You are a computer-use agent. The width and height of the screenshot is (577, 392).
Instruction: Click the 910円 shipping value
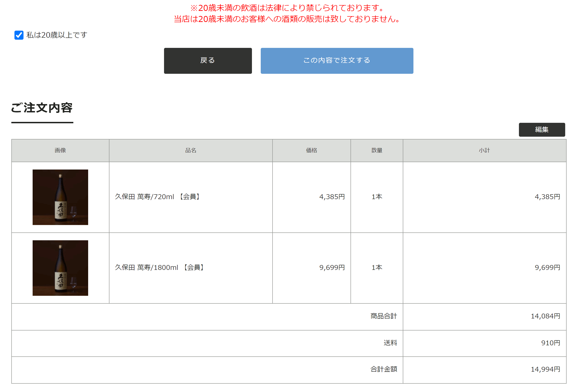(551, 343)
